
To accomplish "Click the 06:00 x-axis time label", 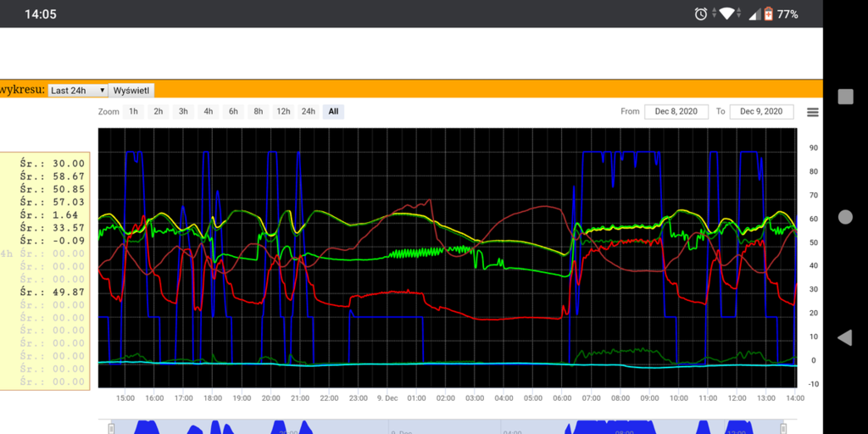I will (562, 398).
